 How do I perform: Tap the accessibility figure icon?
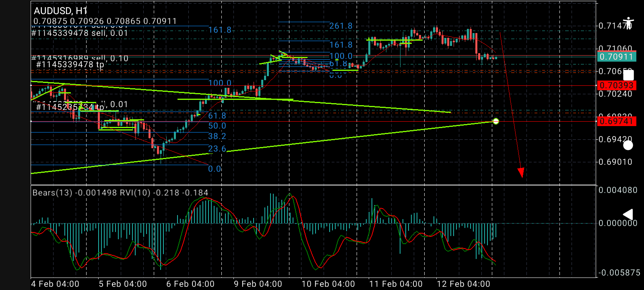tap(628, 23)
